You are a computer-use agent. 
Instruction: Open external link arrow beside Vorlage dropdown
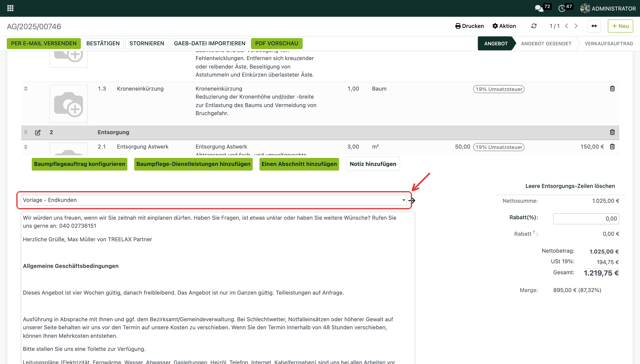tap(412, 200)
